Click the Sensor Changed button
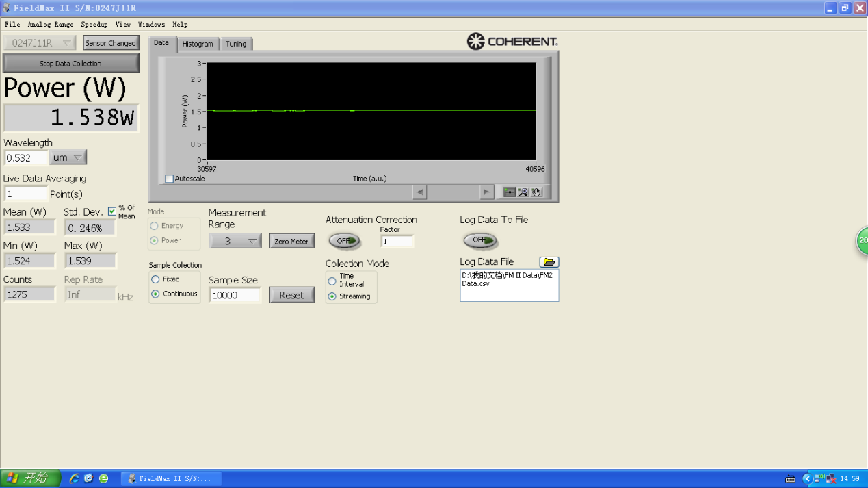Image resolution: width=868 pixels, height=488 pixels. (x=111, y=43)
